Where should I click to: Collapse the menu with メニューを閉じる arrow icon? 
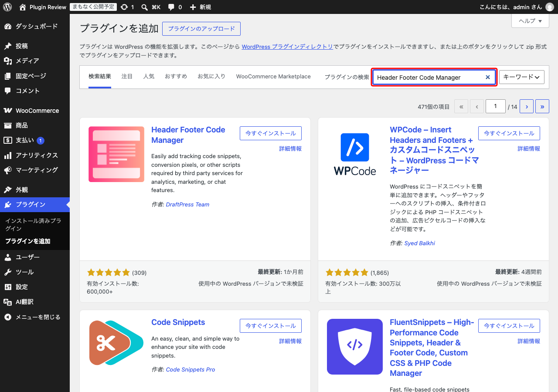[8, 317]
